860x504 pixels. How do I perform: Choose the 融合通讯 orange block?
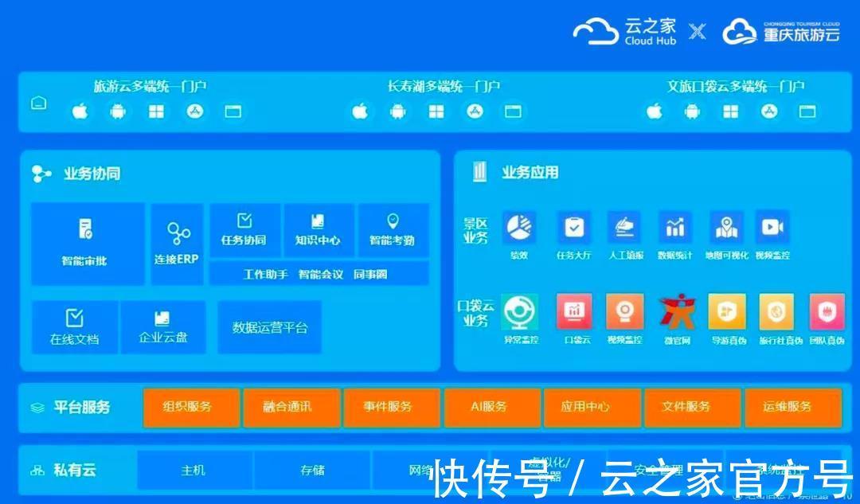(x=291, y=408)
